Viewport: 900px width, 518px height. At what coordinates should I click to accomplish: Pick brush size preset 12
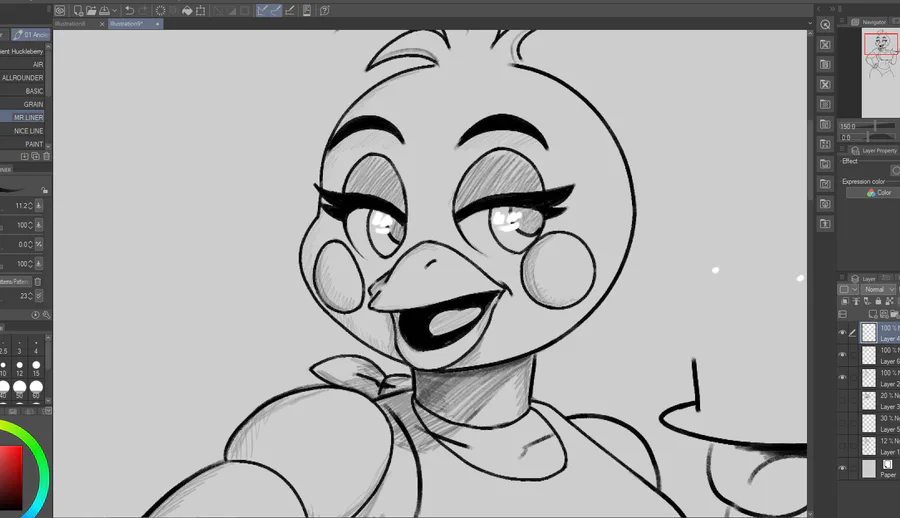point(20,368)
